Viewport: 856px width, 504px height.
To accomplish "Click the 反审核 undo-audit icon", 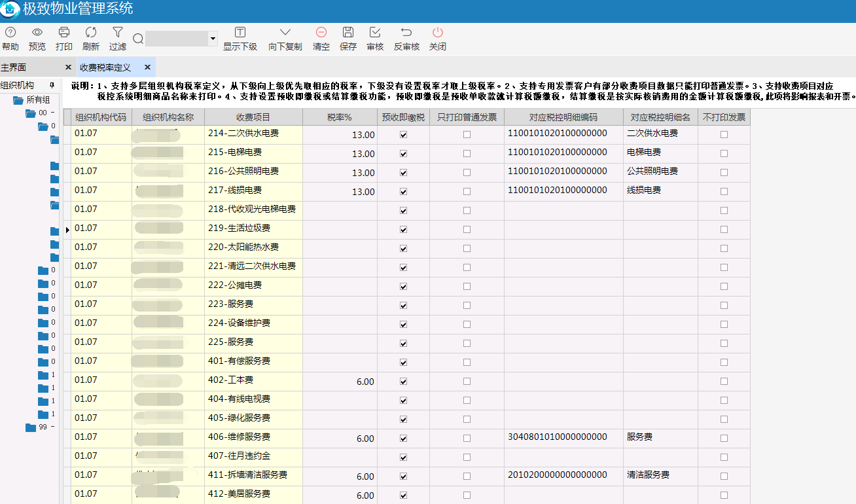I will point(406,32).
